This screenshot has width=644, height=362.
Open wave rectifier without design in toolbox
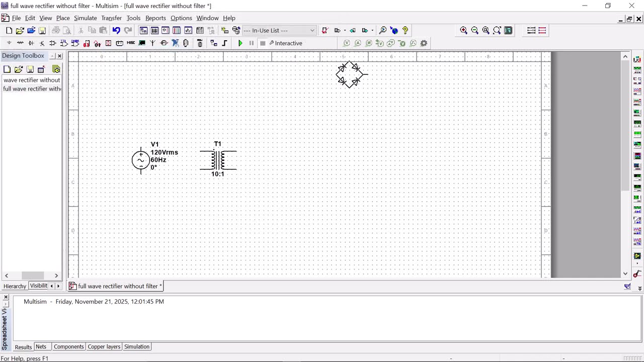[32, 80]
